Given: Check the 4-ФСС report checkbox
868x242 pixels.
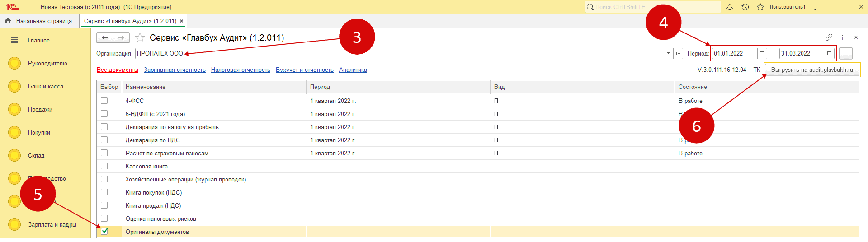Looking at the screenshot, I should (x=104, y=101).
